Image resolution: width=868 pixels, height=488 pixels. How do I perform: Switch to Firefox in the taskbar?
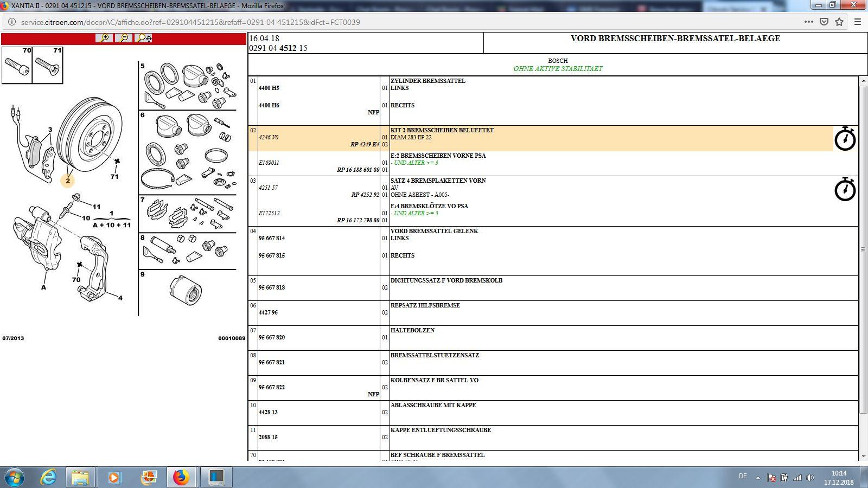(x=181, y=477)
